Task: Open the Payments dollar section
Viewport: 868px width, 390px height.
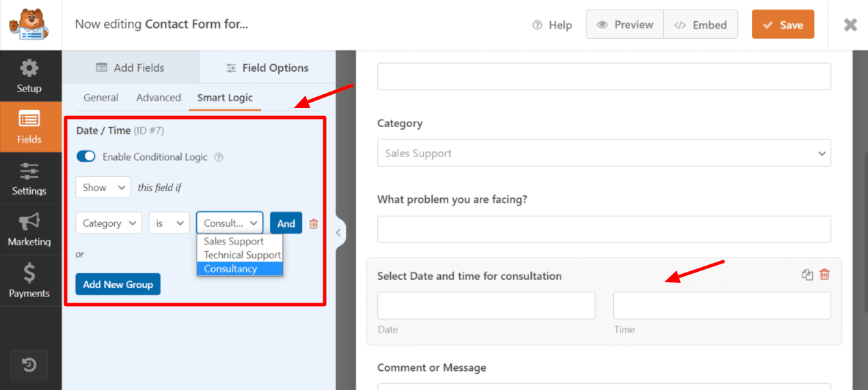Action: [x=29, y=281]
